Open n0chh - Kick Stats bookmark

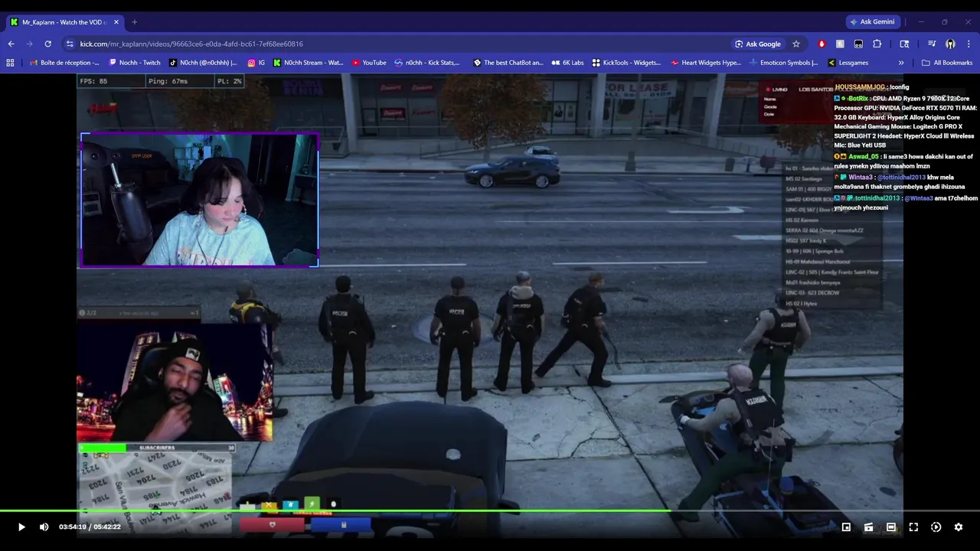coord(427,63)
